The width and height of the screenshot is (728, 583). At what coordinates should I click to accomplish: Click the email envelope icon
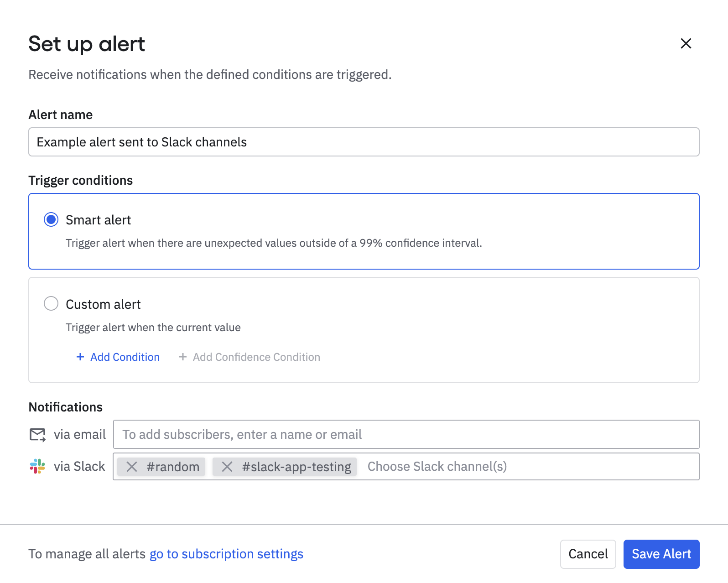coord(37,435)
